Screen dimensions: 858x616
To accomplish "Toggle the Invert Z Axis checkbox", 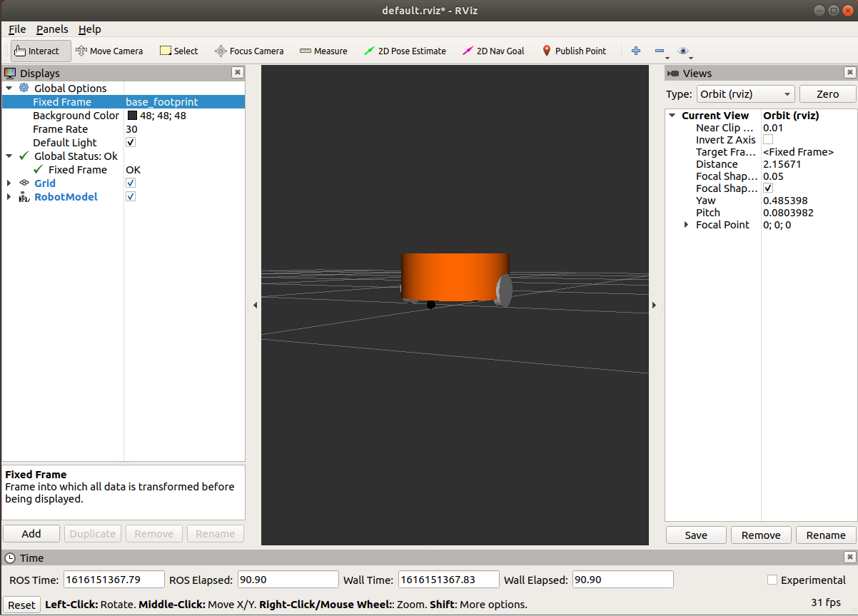I will click(768, 139).
